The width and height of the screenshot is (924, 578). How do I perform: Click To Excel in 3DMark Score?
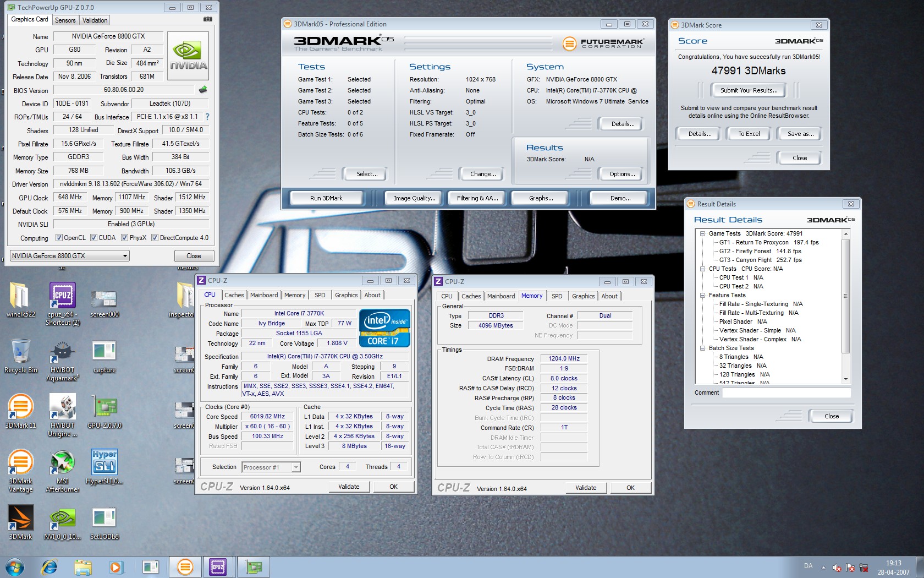[749, 134]
